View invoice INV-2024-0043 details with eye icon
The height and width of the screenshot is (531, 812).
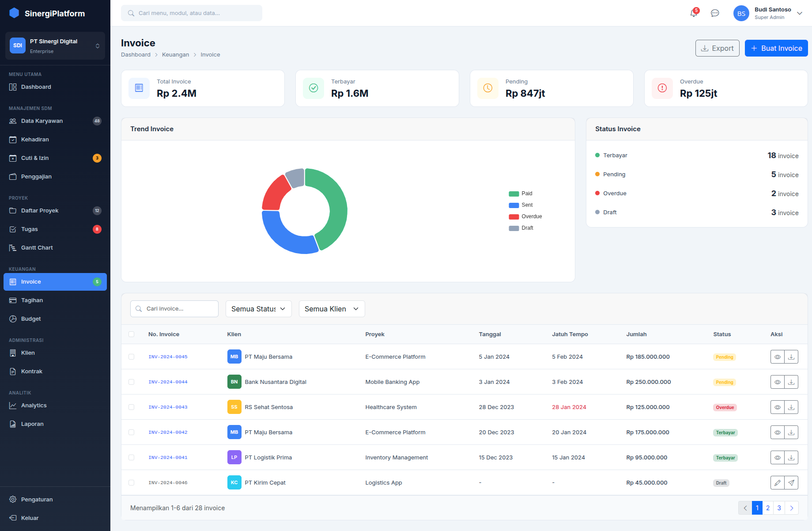778,407
